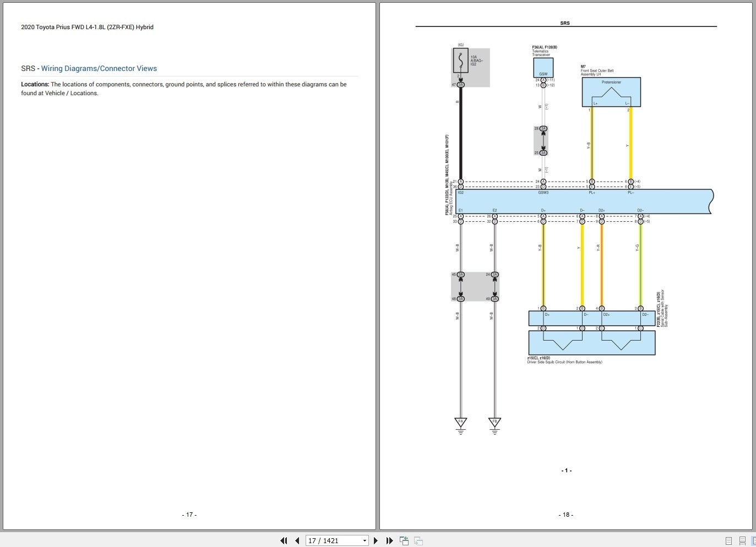Click the 10A A/BAG-IG2 fuse symbol
Image resolution: width=756 pixels, height=547 pixels.
click(461, 60)
